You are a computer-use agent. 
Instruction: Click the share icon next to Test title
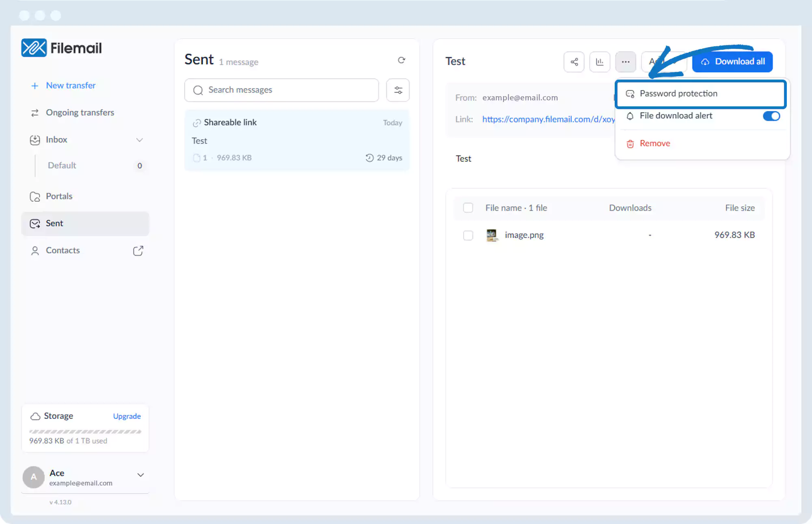[x=574, y=62]
